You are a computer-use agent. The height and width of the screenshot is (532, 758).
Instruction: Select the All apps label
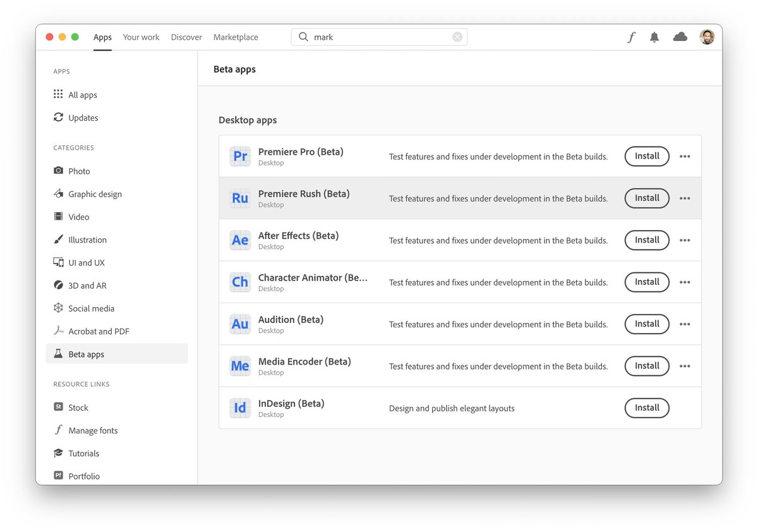(x=83, y=95)
